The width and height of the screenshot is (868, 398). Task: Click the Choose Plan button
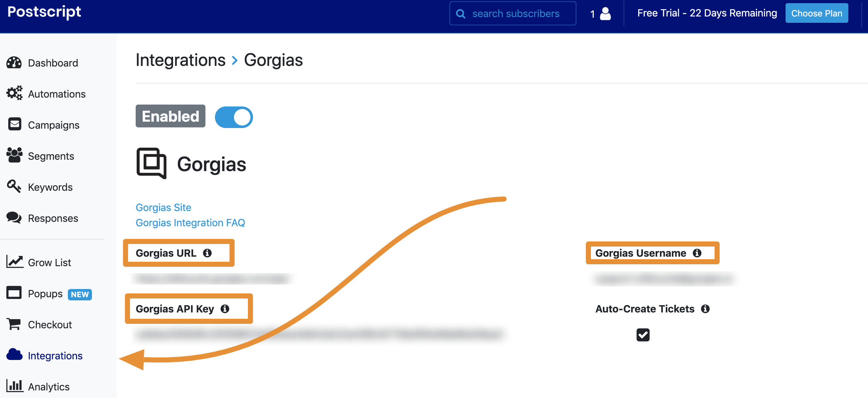(817, 13)
